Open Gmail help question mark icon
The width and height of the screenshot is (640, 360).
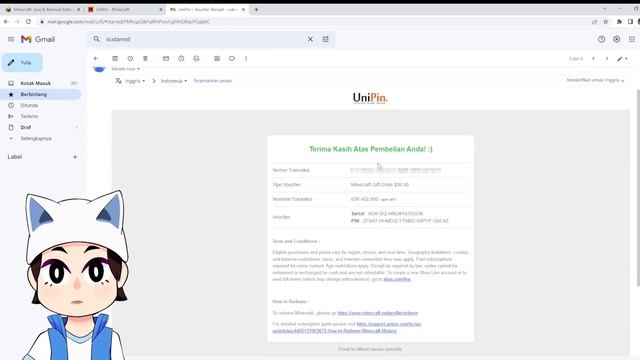(x=601, y=39)
